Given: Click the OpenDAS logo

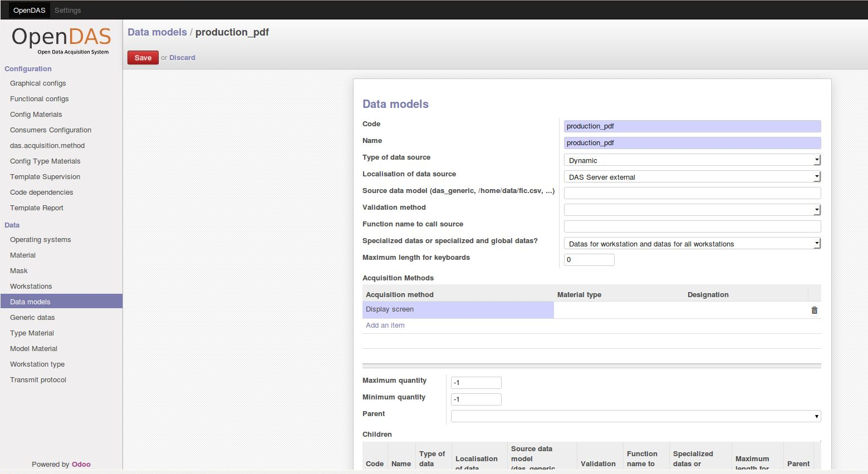Looking at the screenshot, I should (x=61, y=41).
